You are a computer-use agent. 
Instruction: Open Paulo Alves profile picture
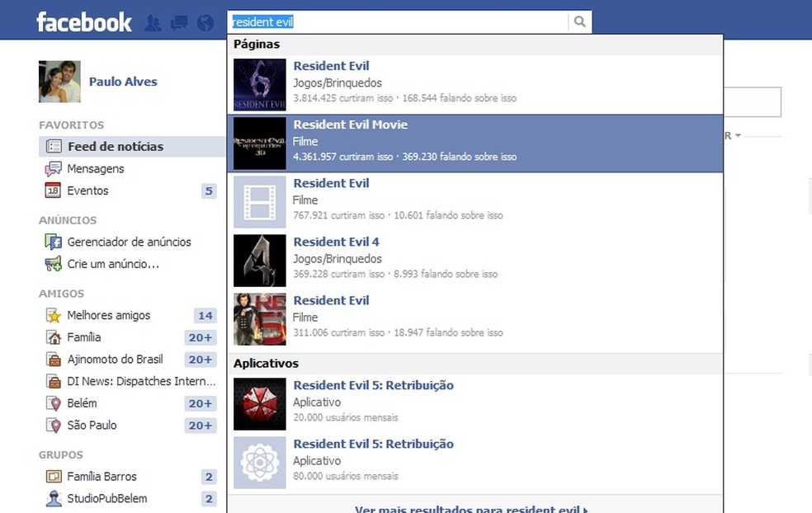point(59,82)
